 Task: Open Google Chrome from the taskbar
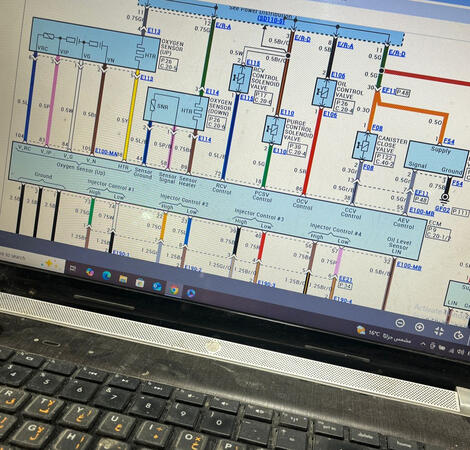click(174, 290)
